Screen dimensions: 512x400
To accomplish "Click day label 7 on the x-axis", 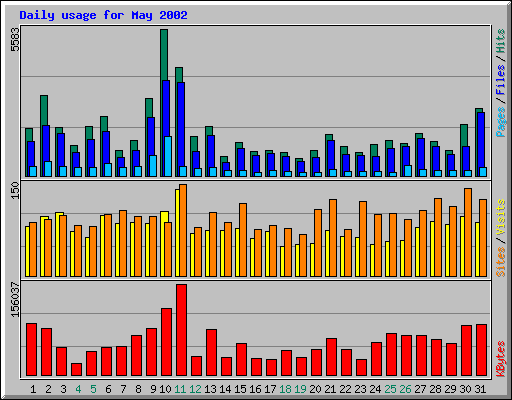I will (x=123, y=389).
